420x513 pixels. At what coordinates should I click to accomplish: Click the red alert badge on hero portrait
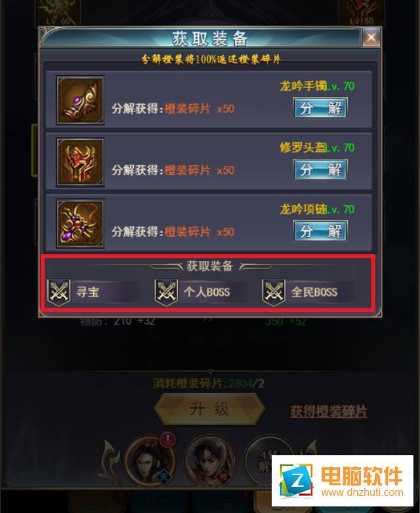point(167,440)
